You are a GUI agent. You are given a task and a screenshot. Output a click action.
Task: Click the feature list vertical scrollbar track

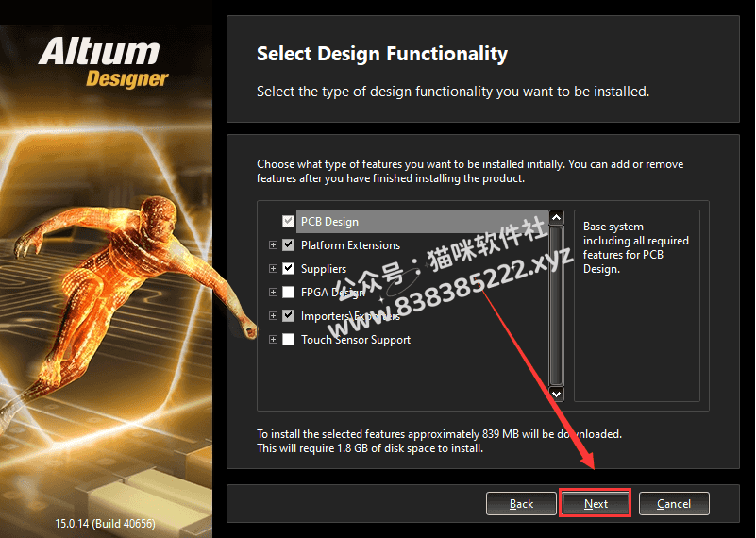[557, 306]
